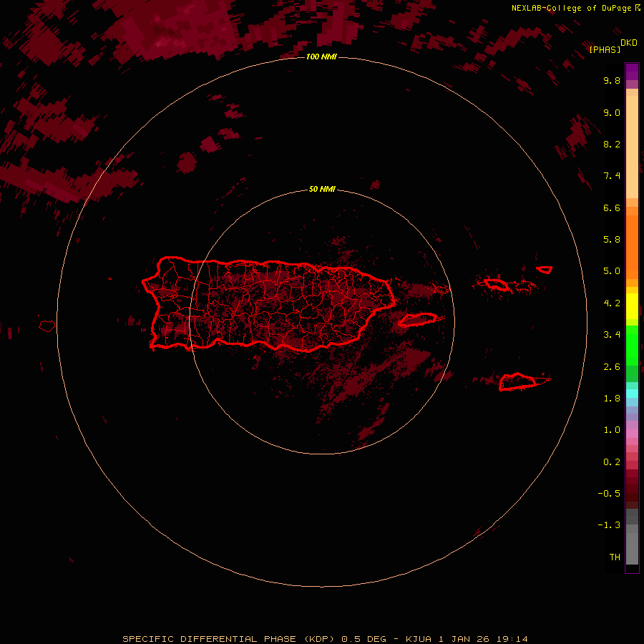Click the 9.8 scale value

(612, 80)
